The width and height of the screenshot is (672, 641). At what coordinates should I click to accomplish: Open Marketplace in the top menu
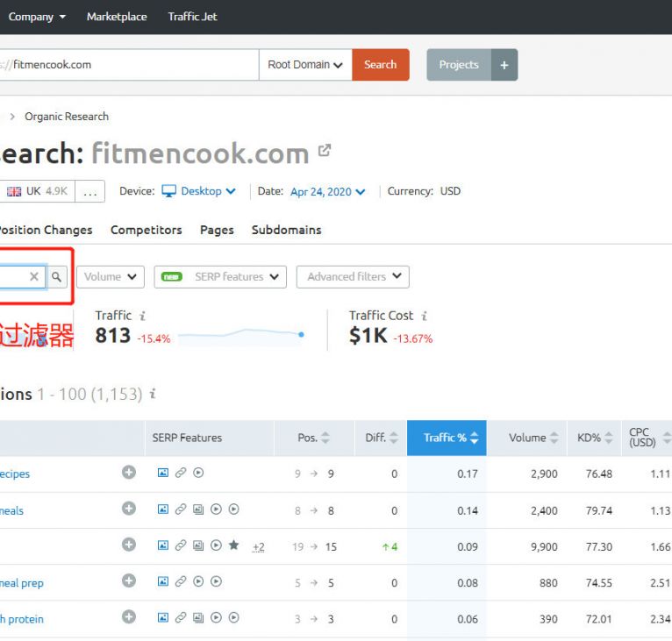[117, 17]
